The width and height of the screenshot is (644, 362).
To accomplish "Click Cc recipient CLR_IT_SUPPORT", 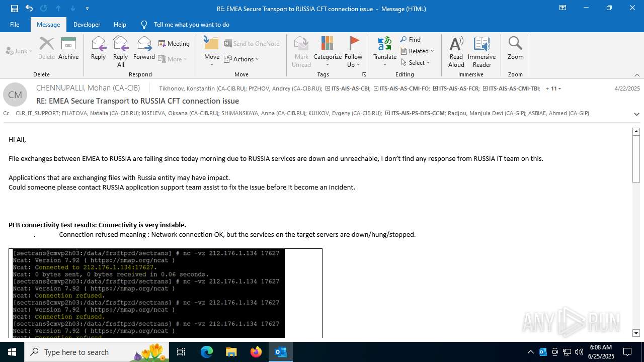I will pos(37,113).
